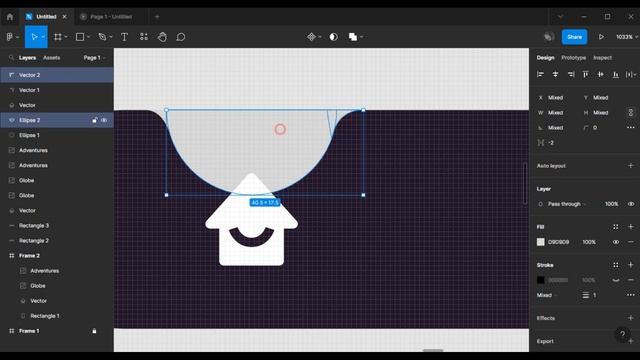Switch to the Inspect tab
This screenshot has width=640, height=360.
click(602, 58)
